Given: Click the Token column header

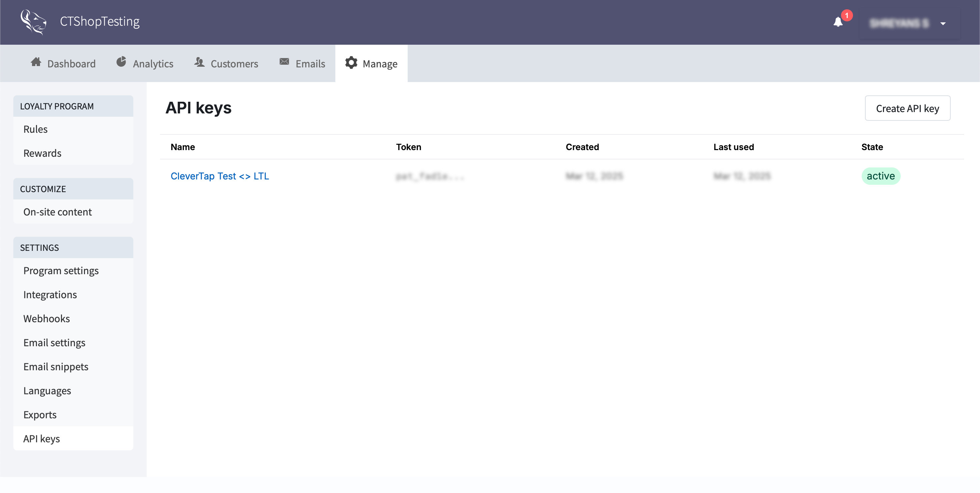Looking at the screenshot, I should 409,147.
